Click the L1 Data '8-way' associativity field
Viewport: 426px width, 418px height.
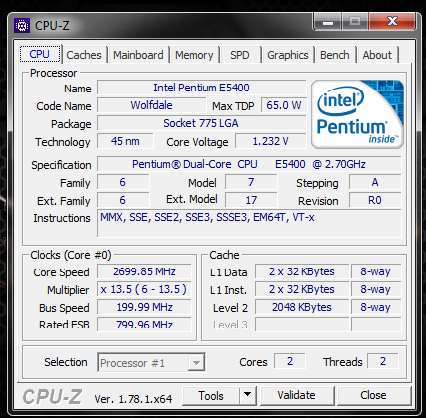(376, 271)
